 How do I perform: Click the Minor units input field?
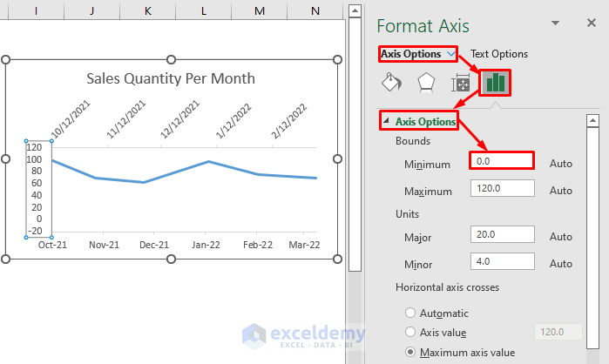click(503, 261)
